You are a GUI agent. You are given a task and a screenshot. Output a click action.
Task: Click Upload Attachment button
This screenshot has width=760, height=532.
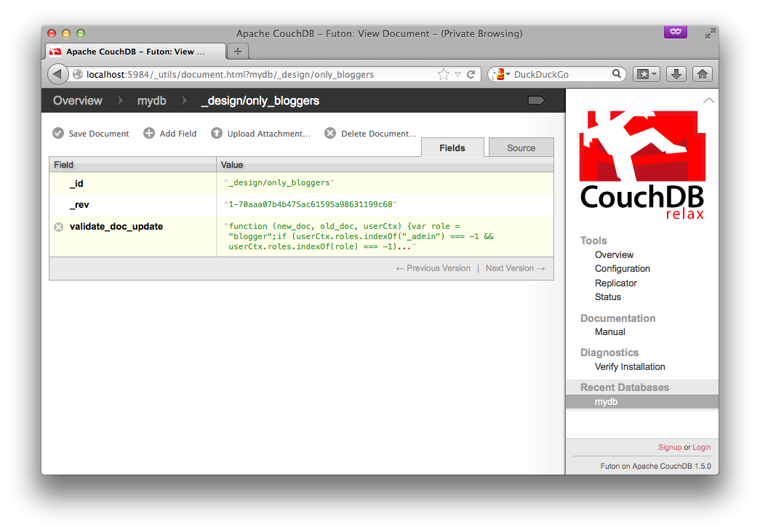click(x=261, y=133)
